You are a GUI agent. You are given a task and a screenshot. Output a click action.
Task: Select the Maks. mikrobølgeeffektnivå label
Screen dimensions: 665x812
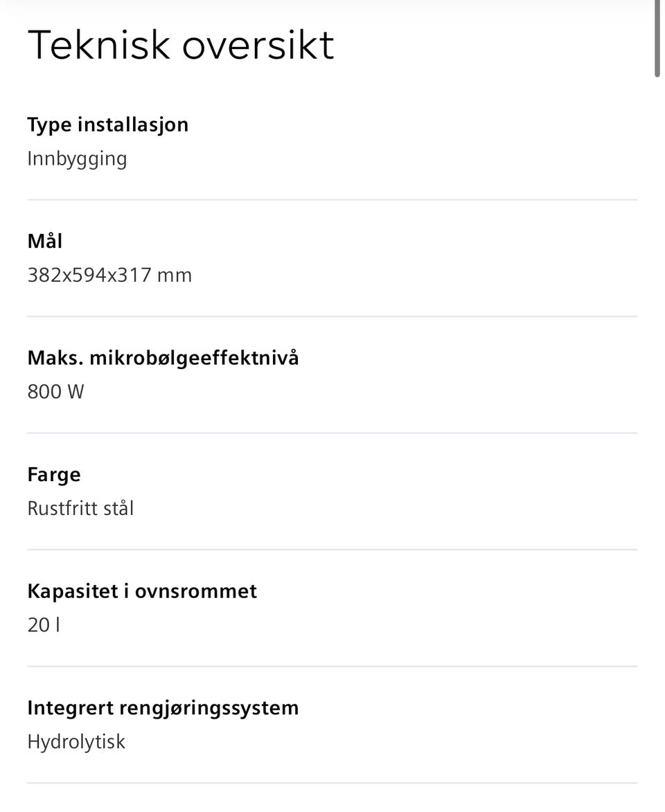[x=163, y=359]
